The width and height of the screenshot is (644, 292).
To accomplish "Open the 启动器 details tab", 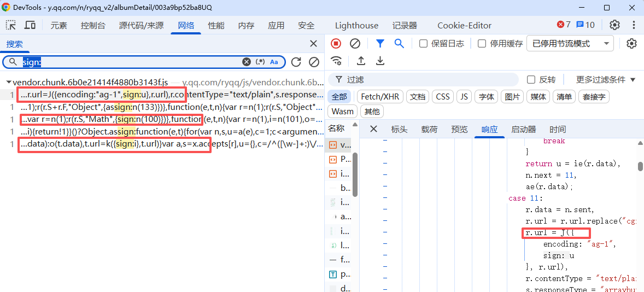I will (x=524, y=130).
